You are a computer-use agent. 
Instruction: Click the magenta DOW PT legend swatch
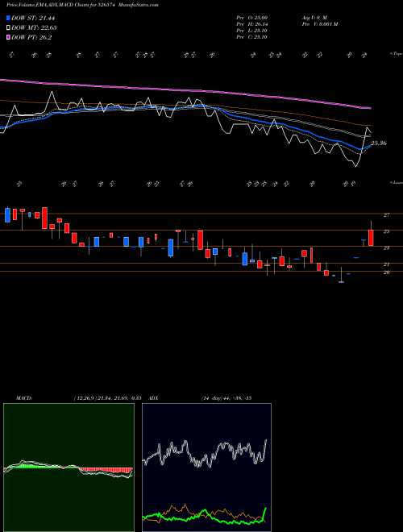(x=9, y=37)
